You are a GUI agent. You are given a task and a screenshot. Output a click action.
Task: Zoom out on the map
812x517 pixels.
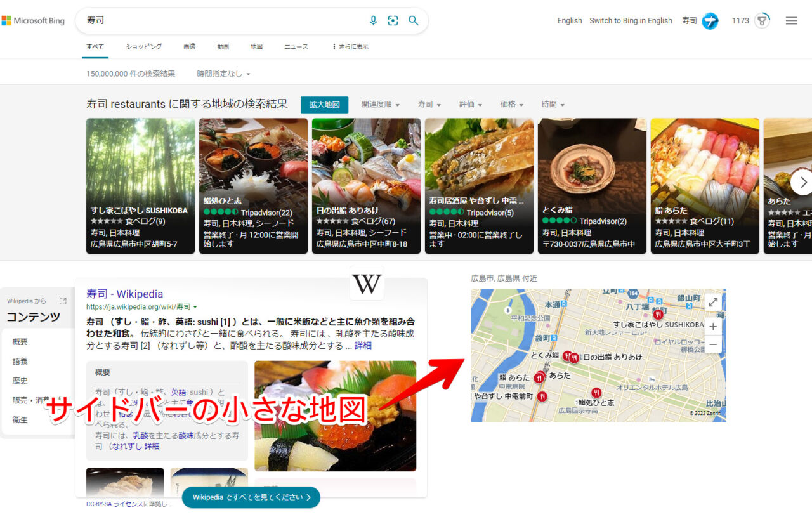click(x=713, y=344)
